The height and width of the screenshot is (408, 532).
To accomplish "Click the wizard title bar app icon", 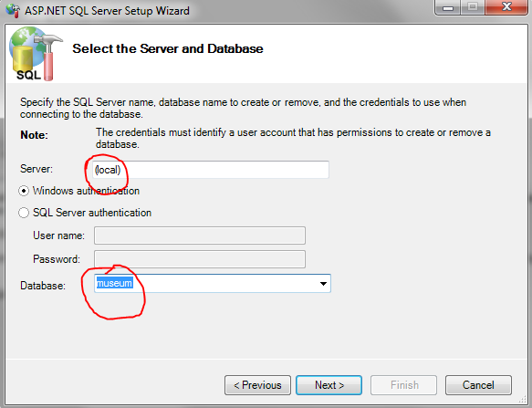I will tap(13, 10).
